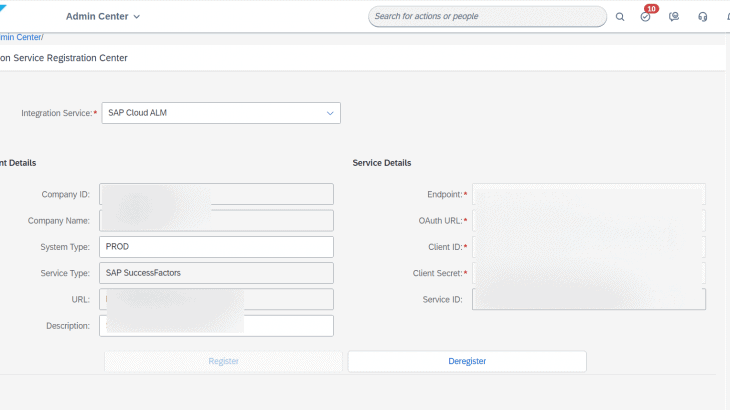Click the Integration Service label
Viewport: 730px width, 410px height.
(57, 113)
